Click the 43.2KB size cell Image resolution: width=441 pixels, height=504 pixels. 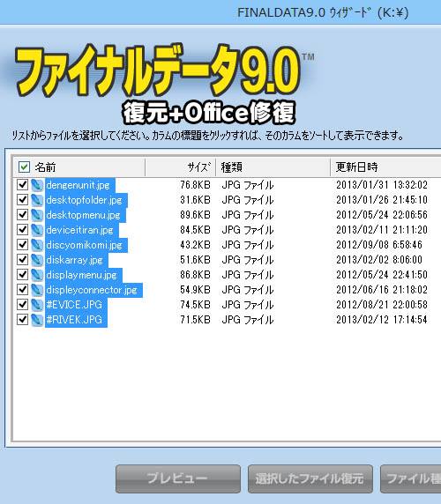coord(195,245)
